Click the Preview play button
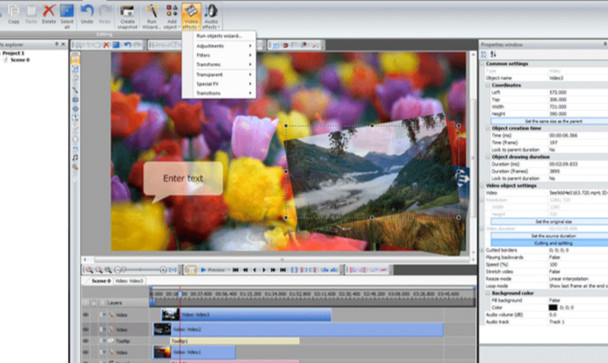This screenshot has width=608, height=363. [213, 270]
